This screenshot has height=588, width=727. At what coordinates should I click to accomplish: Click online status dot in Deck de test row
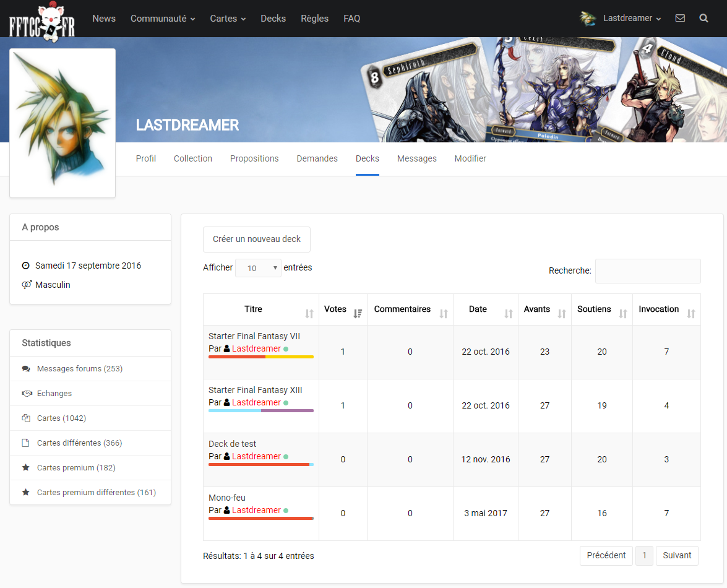click(286, 457)
